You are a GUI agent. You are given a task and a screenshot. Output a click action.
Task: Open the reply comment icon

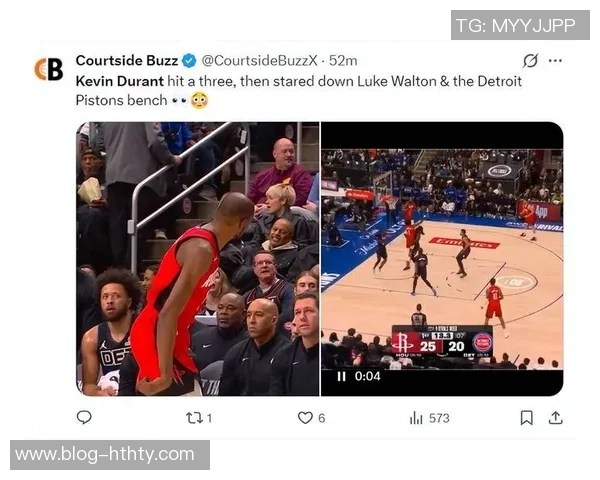pyautogui.click(x=84, y=417)
